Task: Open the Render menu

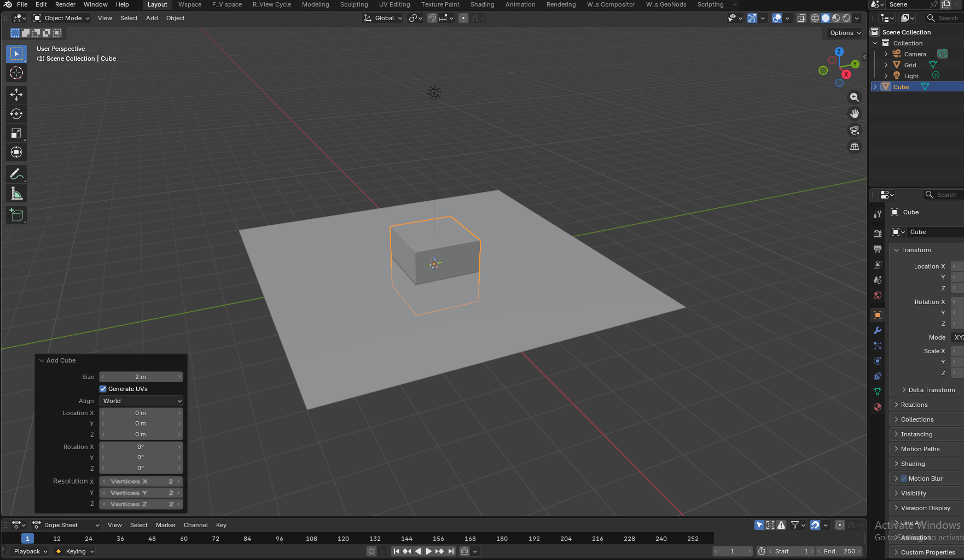Action: click(x=65, y=4)
